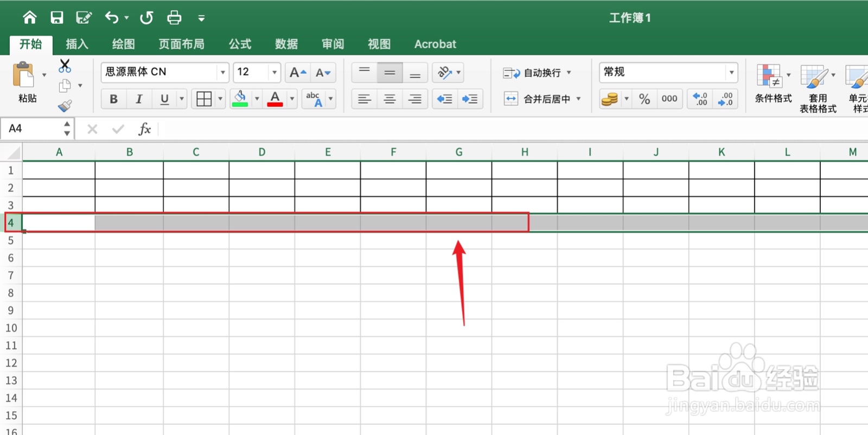Click the Name Box showing A4
Viewport: 868px width, 435px height.
(37, 129)
